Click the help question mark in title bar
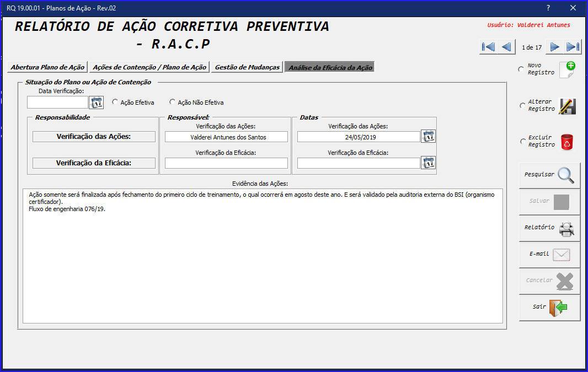The image size is (588, 372). [548, 8]
